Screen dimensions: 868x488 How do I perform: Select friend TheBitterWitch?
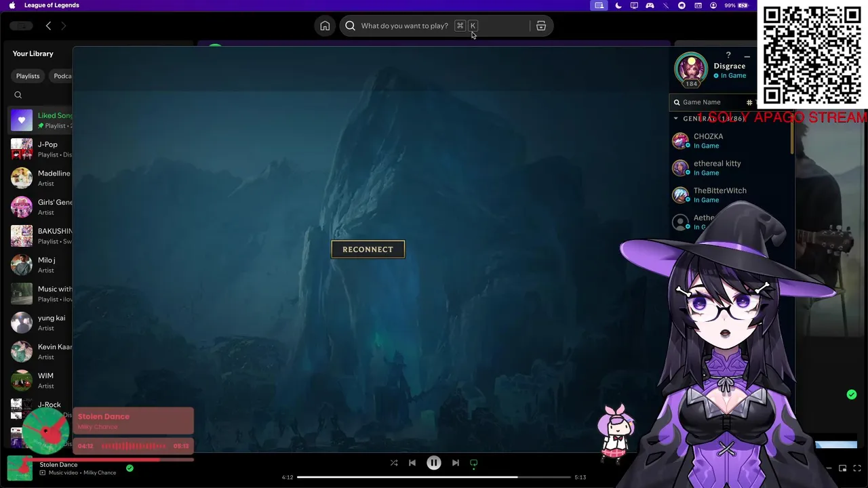click(x=731, y=195)
